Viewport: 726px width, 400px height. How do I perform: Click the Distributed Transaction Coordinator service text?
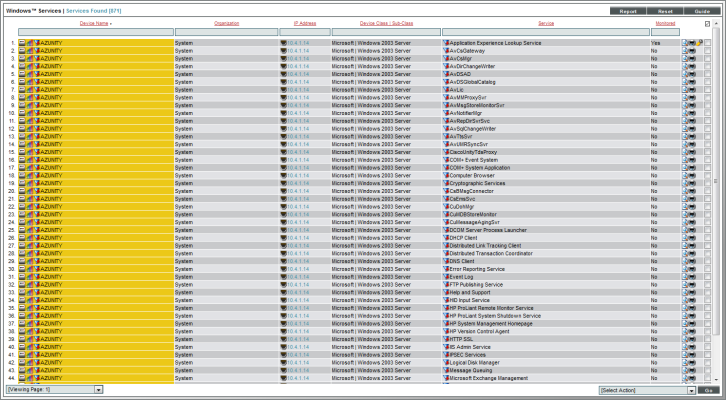tap(491, 254)
